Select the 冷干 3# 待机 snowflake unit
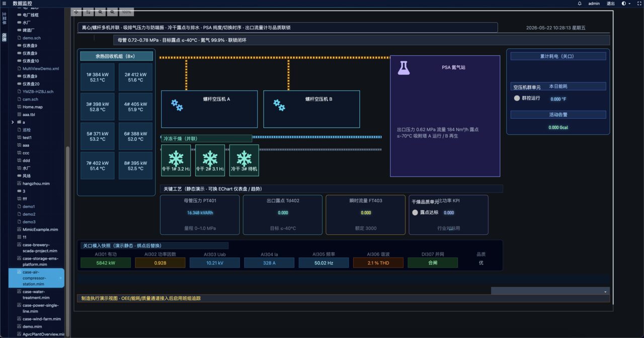The height and width of the screenshot is (338, 644). [x=244, y=160]
